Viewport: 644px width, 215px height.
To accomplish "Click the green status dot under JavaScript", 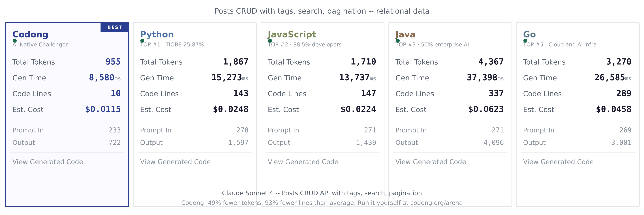I will point(270,41).
